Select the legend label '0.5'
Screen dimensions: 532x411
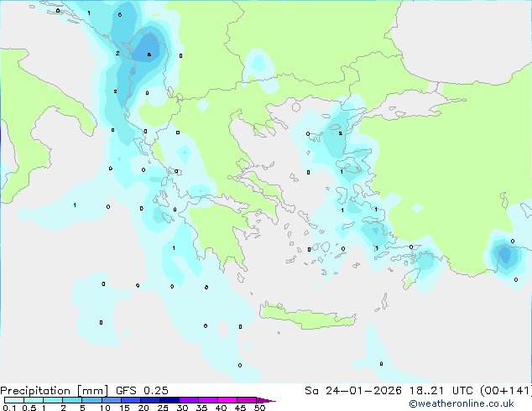[x=29, y=408]
